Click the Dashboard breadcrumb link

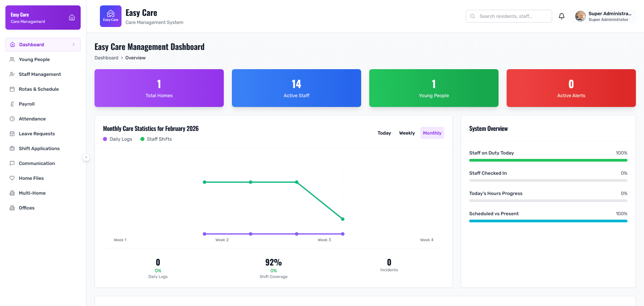(106, 58)
